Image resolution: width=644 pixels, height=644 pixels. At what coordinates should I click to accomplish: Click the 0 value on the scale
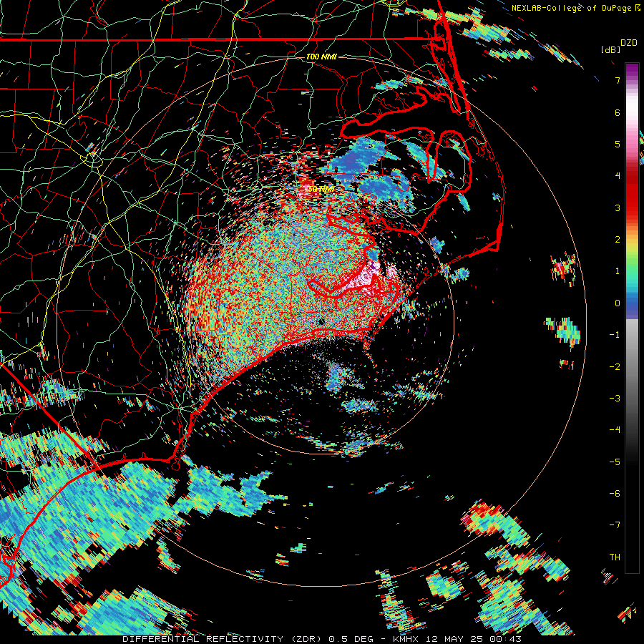pos(618,303)
